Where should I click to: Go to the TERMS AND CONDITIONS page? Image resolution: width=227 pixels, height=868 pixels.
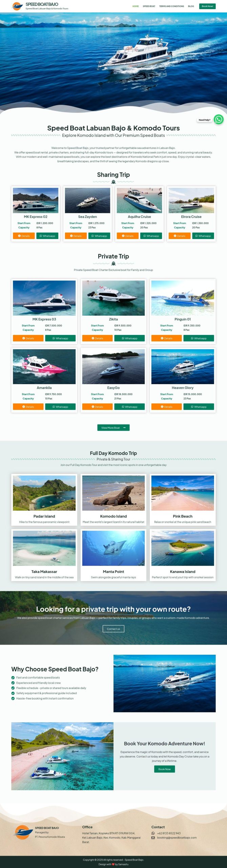click(x=171, y=6)
